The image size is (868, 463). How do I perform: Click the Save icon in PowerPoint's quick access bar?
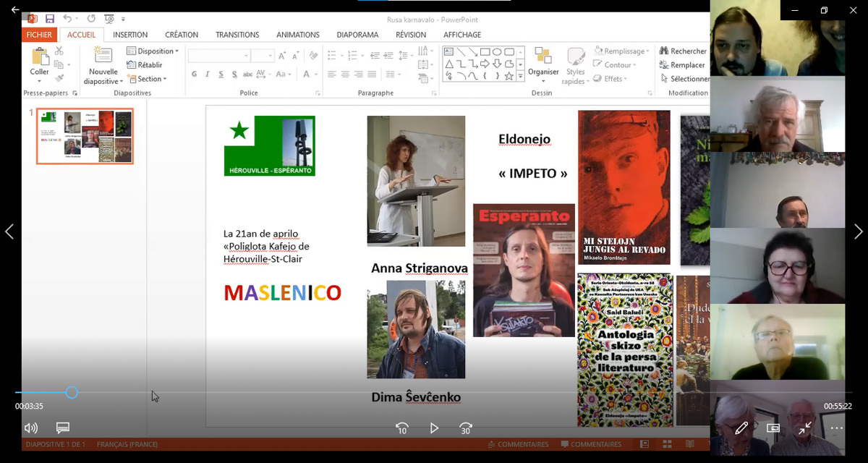click(x=50, y=19)
